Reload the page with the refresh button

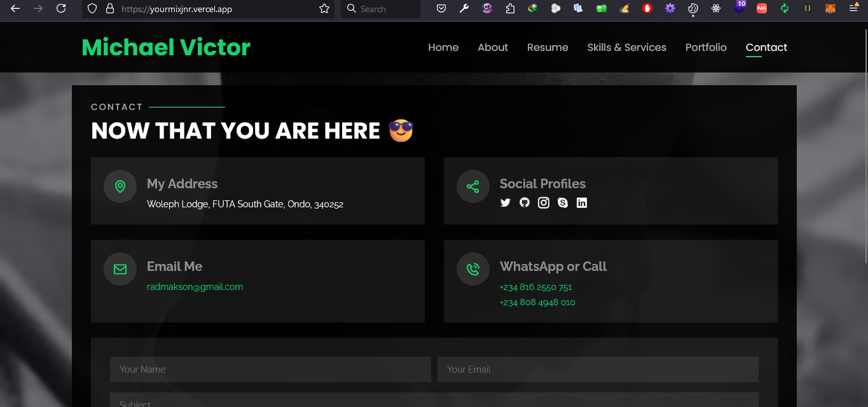[61, 8]
